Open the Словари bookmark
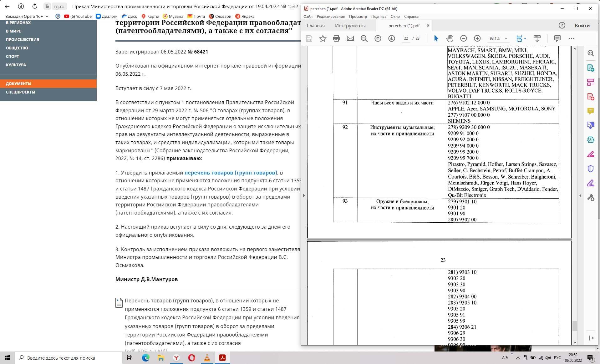Viewport: 600px width, 364px height. click(220, 16)
